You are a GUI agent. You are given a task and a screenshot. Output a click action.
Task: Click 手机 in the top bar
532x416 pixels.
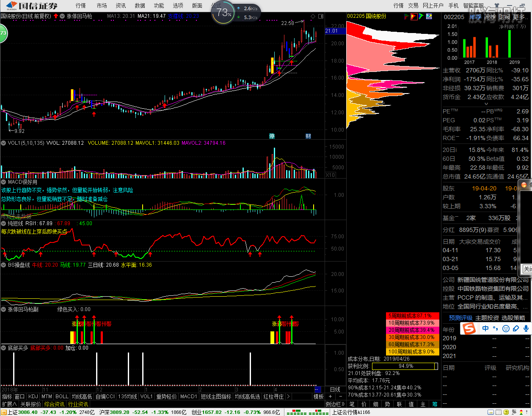[x=453, y=6]
